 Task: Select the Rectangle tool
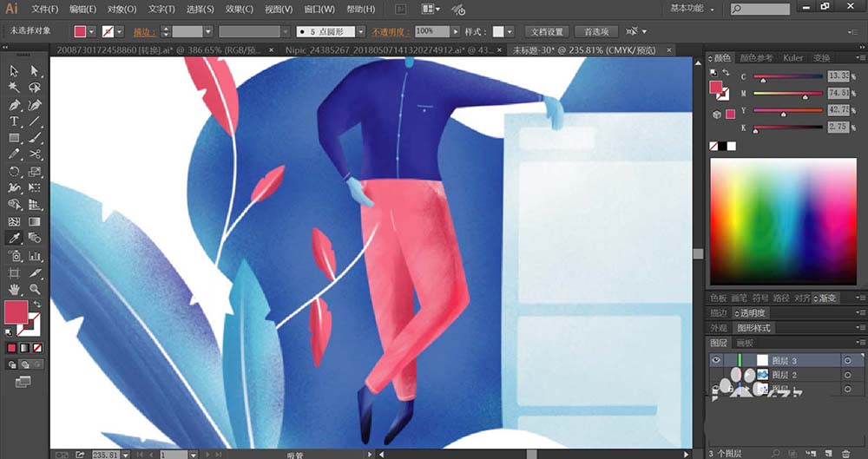[15, 138]
